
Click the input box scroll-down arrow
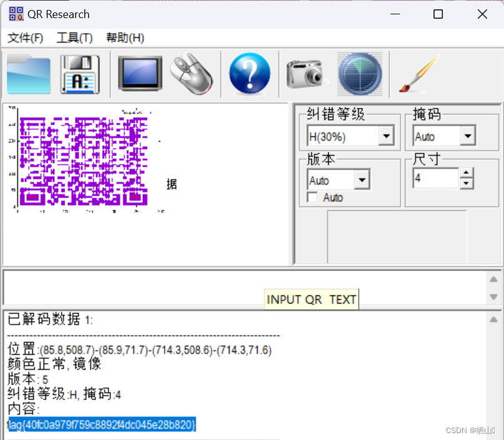[x=494, y=297]
